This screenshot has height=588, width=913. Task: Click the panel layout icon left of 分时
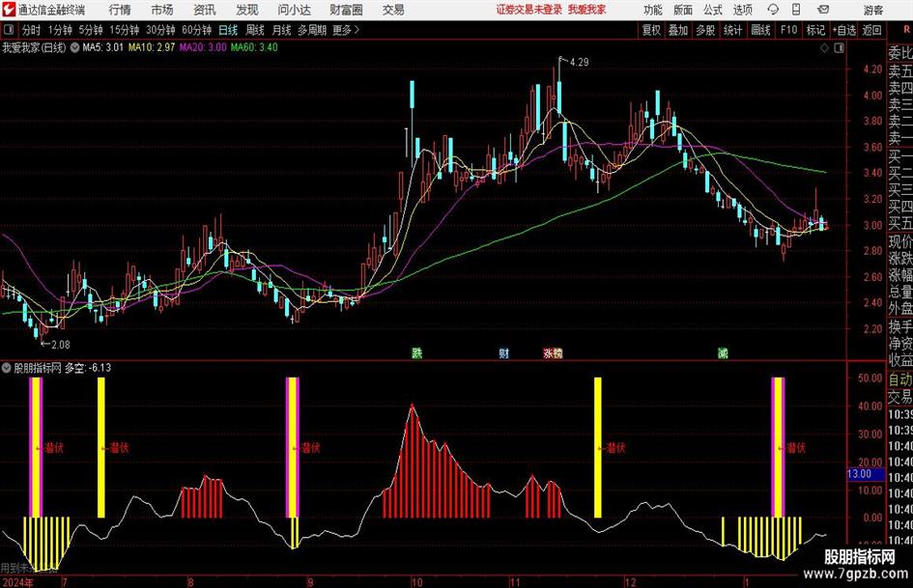tap(8, 30)
